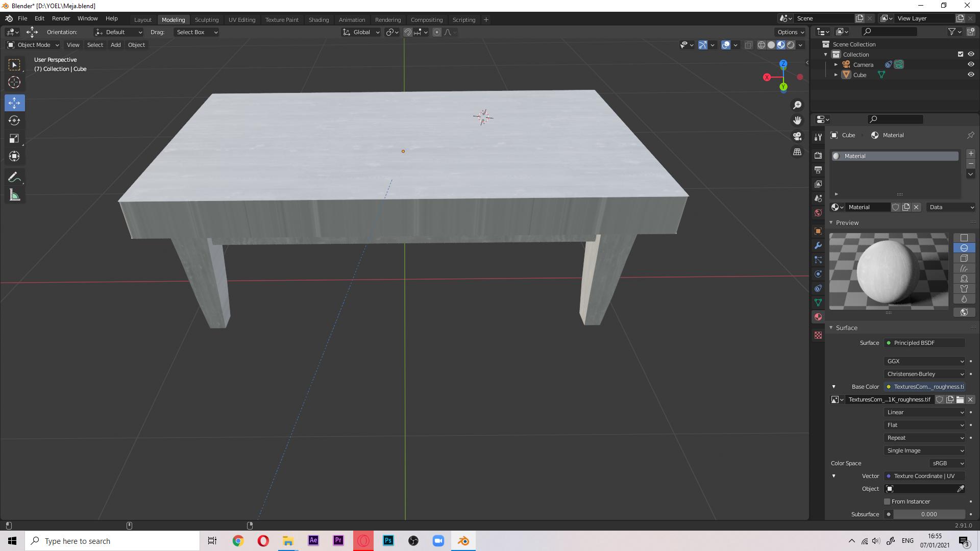Screen dimensions: 980x551
Task: Select the Move tool in toolbar
Action: [15, 102]
